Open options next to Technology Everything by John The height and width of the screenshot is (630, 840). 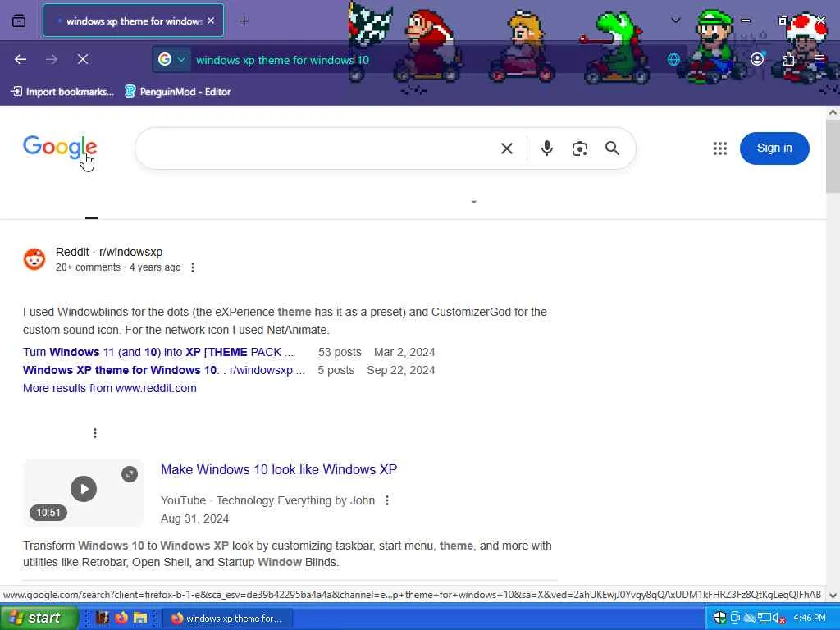click(x=387, y=500)
